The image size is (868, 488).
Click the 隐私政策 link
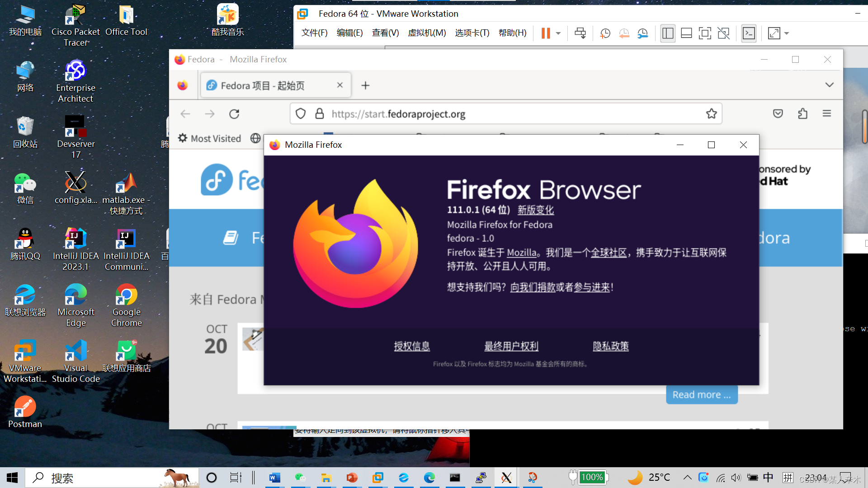coord(611,346)
